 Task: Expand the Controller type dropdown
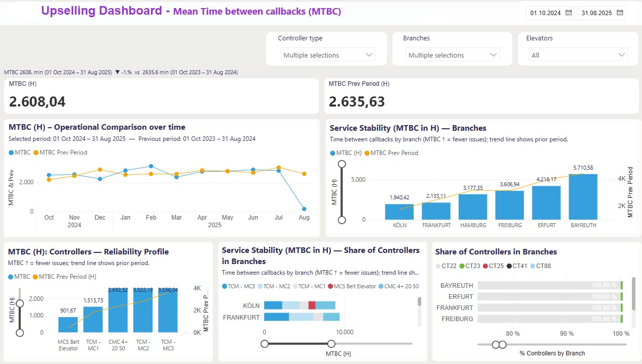(328, 55)
